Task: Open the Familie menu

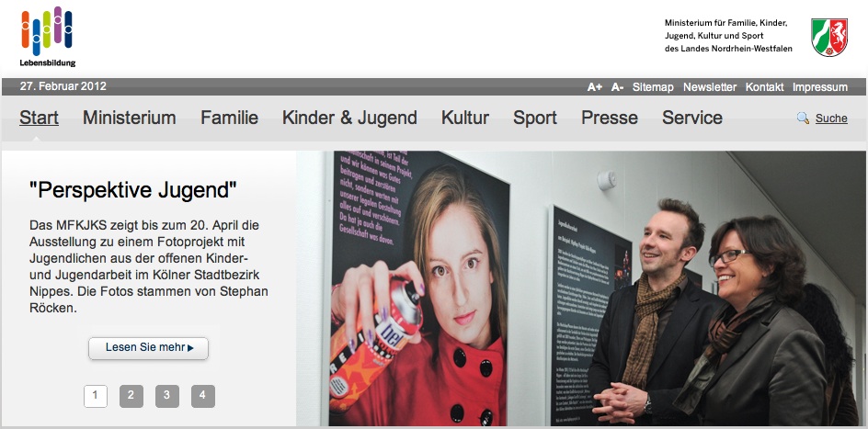Action: click(229, 118)
